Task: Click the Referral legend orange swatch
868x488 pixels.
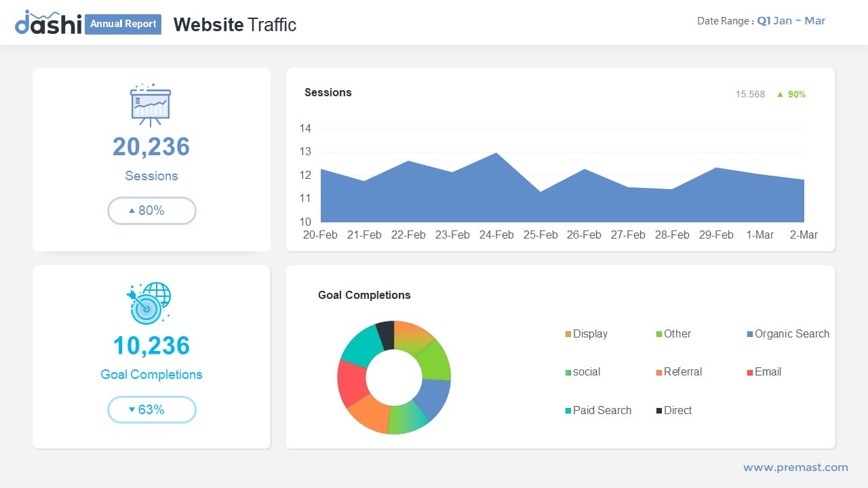Action: pyautogui.click(x=659, y=372)
